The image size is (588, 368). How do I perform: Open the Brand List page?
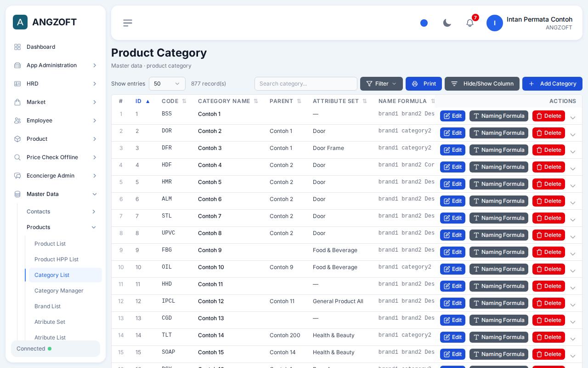(x=65, y=306)
